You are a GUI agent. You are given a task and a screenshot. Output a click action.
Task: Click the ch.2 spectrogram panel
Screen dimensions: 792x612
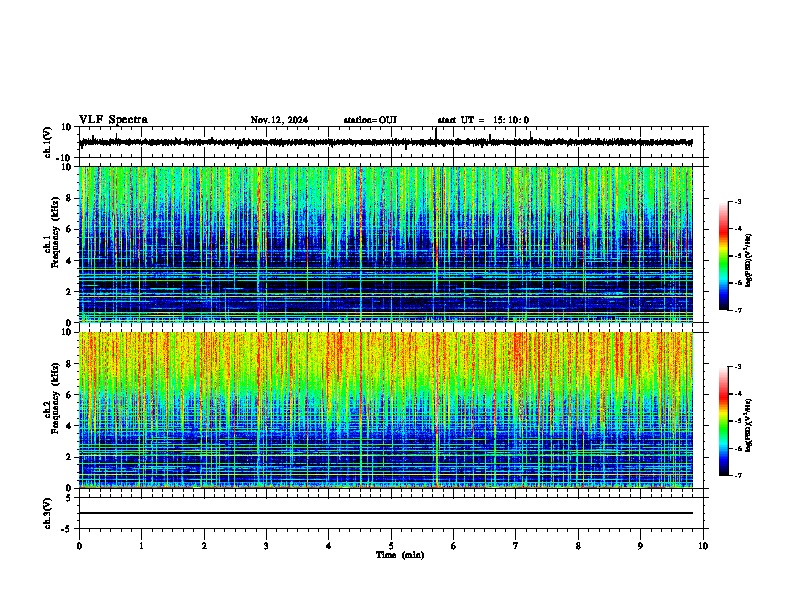point(386,410)
